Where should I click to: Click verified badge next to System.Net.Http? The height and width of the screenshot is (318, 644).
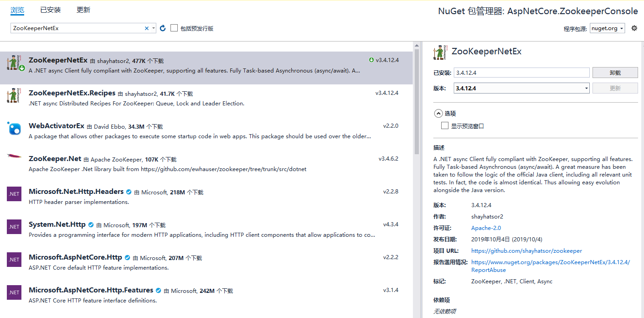[x=91, y=225]
